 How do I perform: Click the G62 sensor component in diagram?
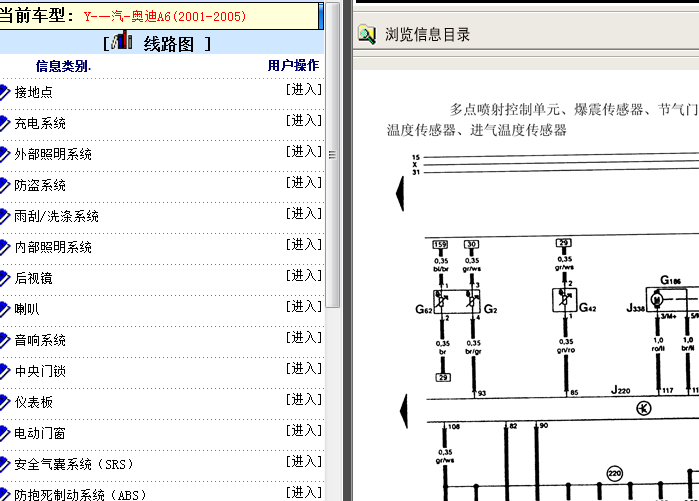coord(440,302)
